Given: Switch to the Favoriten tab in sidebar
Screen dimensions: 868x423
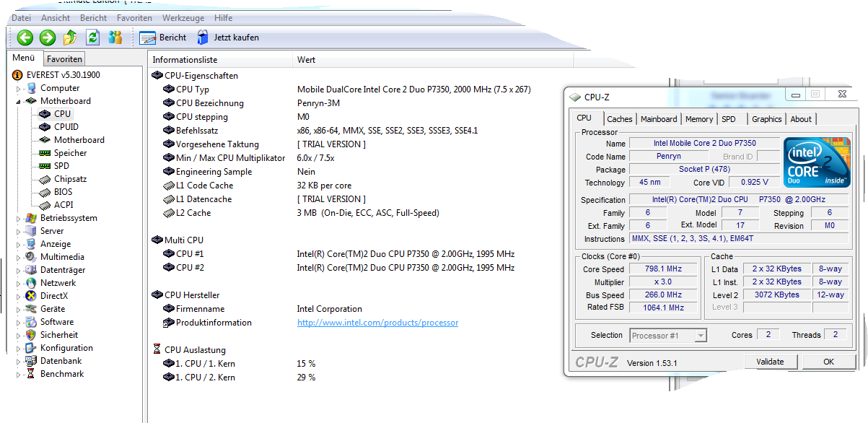Looking at the screenshot, I should [x=65, y=59].
